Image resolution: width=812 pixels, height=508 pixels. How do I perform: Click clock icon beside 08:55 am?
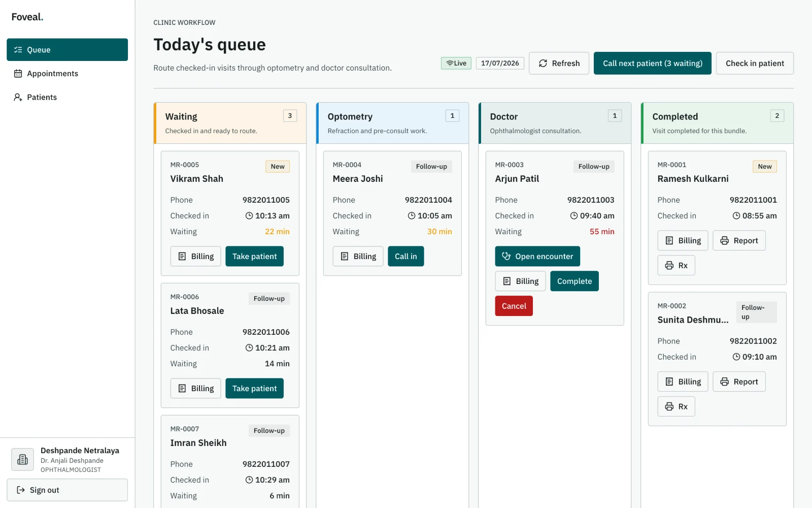736,216
